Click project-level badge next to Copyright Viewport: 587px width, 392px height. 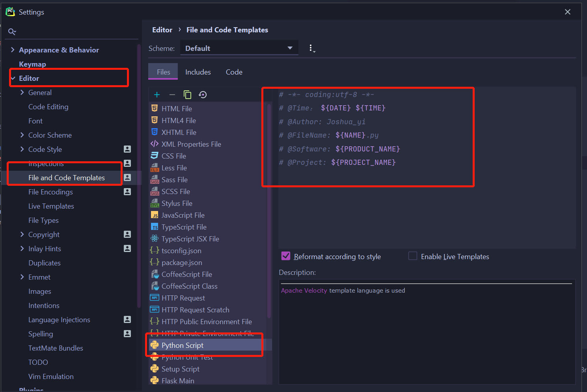tap(127, 234)
